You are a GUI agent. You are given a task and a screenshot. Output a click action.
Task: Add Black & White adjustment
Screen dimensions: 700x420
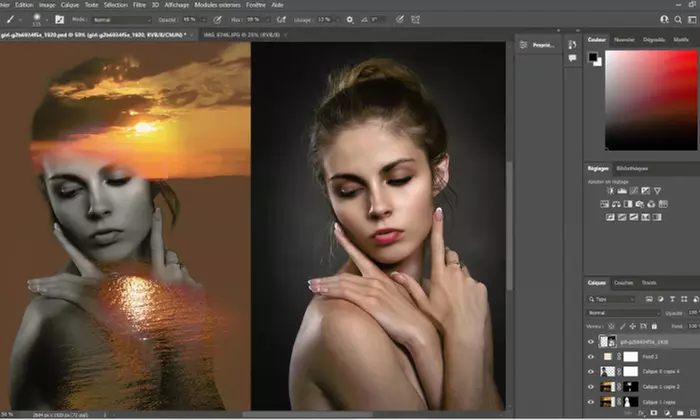click(x=628, y=204)
